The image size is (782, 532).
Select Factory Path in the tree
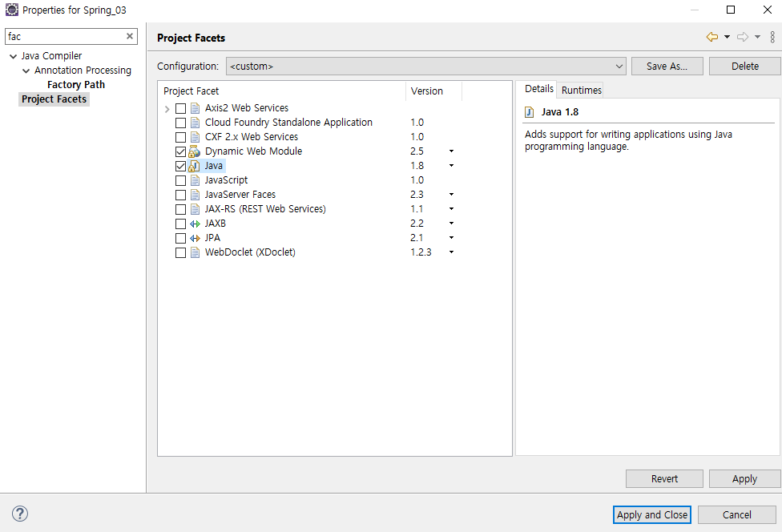[76, 85]
